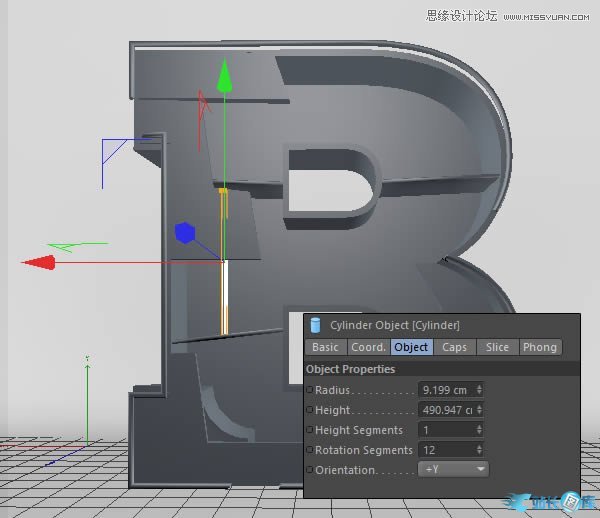600x518 pixels.
Task: Click the green Y-axis arrow gizmo handle
Action: pyautogui.click(x=225, y=76)
